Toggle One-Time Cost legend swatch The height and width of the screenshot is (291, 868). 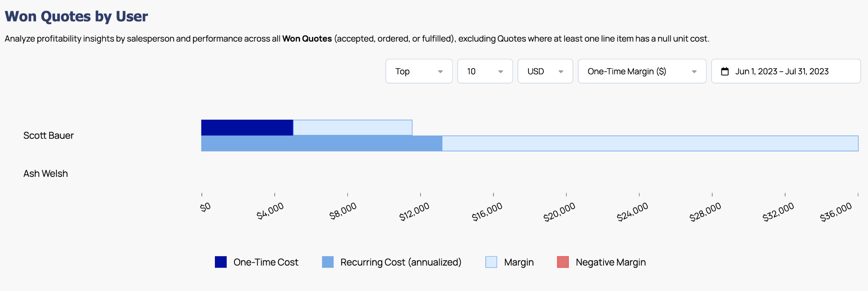click(220, 262)
